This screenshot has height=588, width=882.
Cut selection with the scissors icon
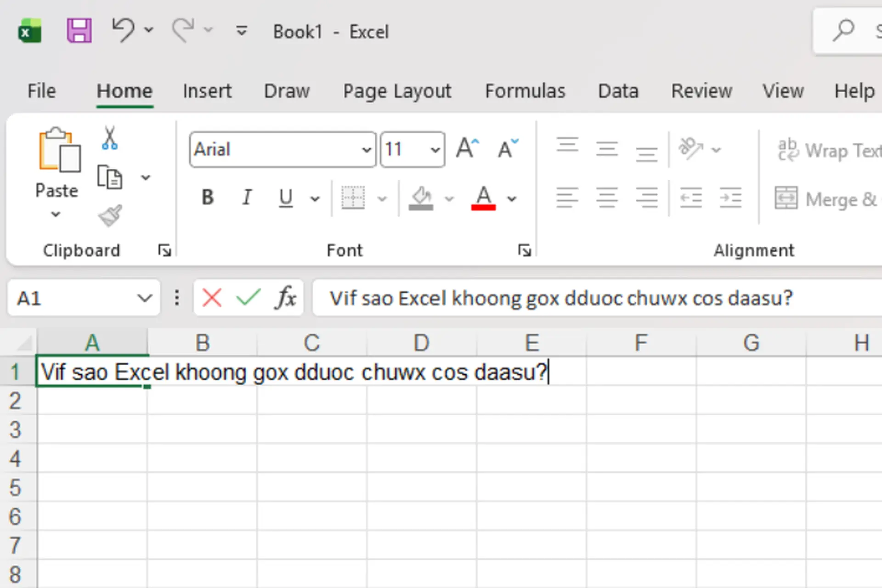click(x=110, y=138)
